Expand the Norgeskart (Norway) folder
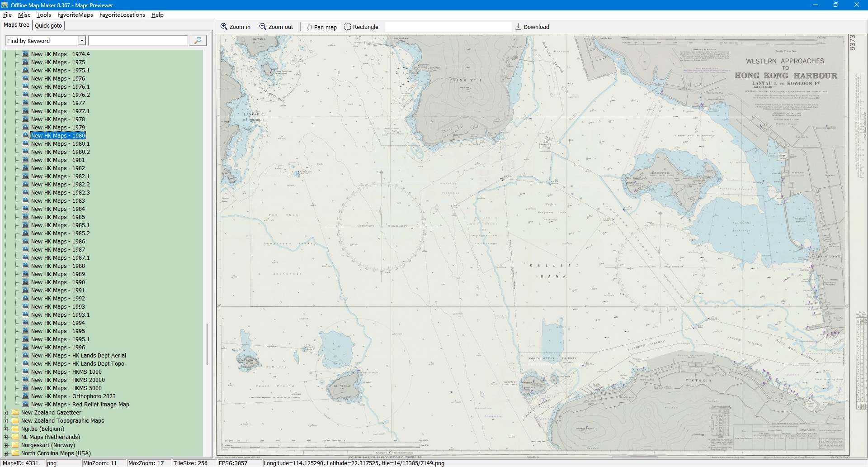The width and height of the screenshot is (868, 467). [x=5, y=445]
